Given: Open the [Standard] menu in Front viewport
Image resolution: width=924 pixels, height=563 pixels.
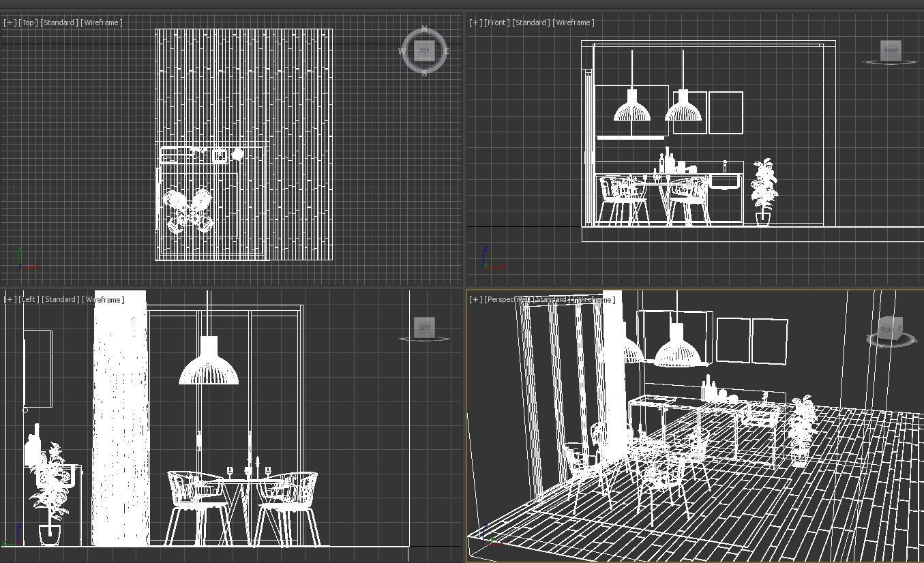Looking at the screenshot, I should pyautogui.click(x=531, y=22).
